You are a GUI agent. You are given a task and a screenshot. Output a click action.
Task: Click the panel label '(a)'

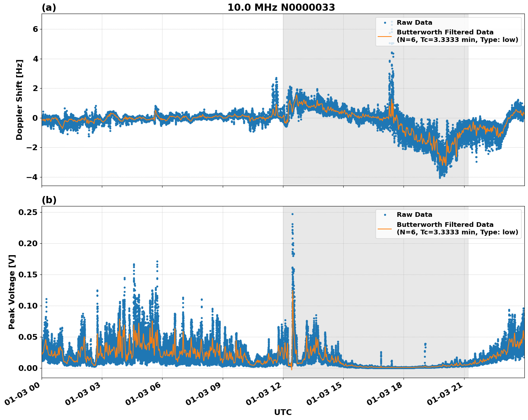49,7
